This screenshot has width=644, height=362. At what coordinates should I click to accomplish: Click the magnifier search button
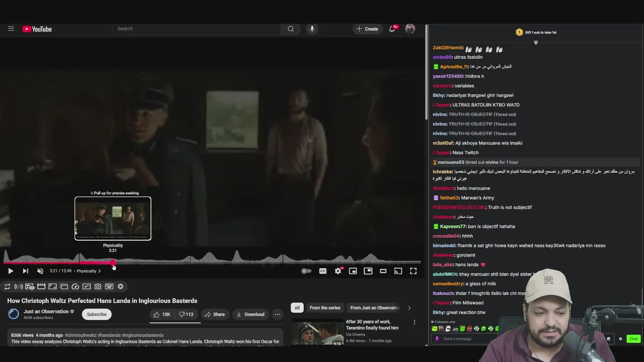(x=291, y=29)
